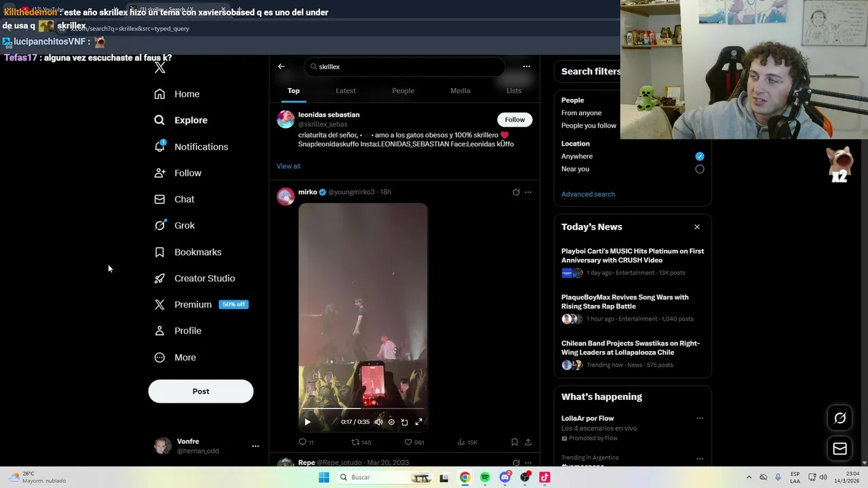This screenshot has width=868, height=488.
Task: Open TikTok from the taskbar
Action: click(545, 477)
